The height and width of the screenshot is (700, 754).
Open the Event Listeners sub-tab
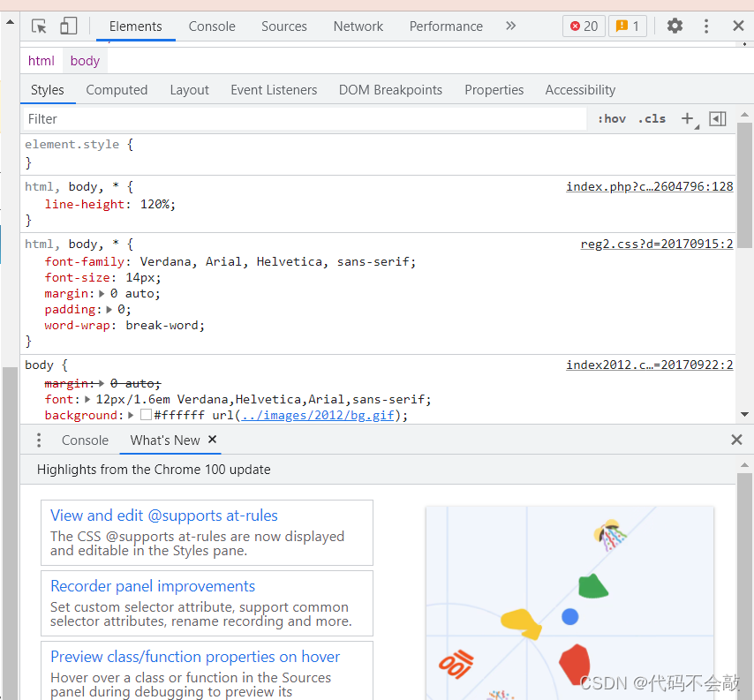pyautogui.click(x=274, y=90)
